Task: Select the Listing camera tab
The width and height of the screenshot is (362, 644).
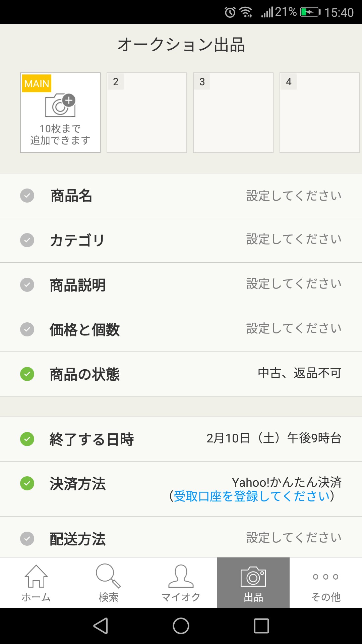Action: 253,582
